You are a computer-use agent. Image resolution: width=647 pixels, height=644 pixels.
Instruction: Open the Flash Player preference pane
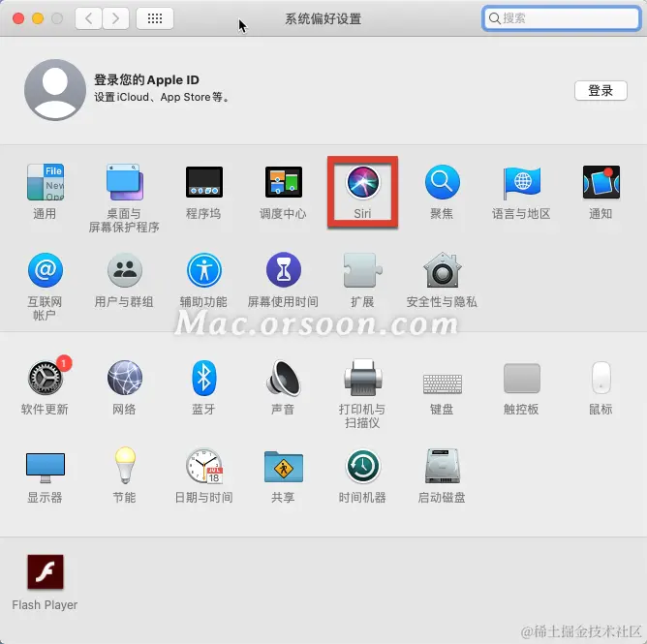(x=45, y=571)
